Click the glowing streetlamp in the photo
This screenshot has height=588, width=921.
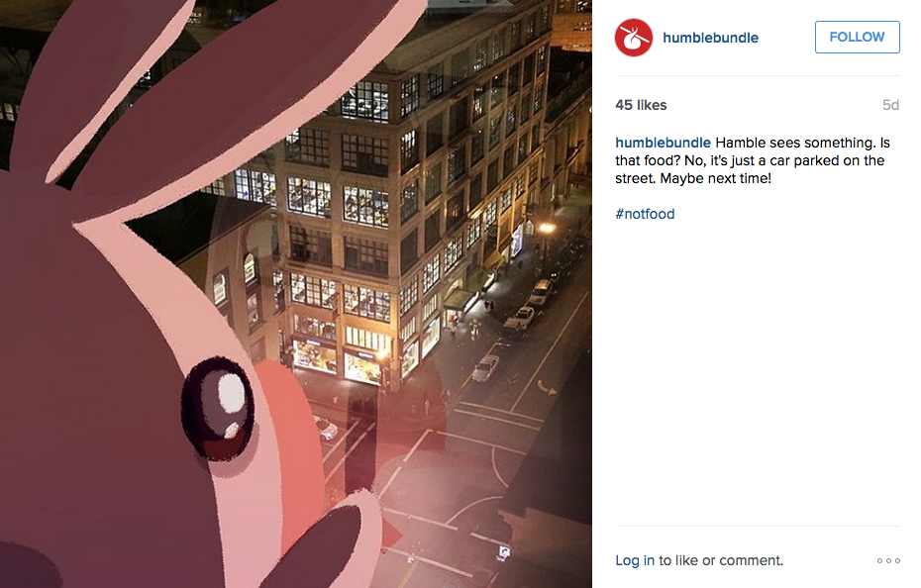[547, 228]
